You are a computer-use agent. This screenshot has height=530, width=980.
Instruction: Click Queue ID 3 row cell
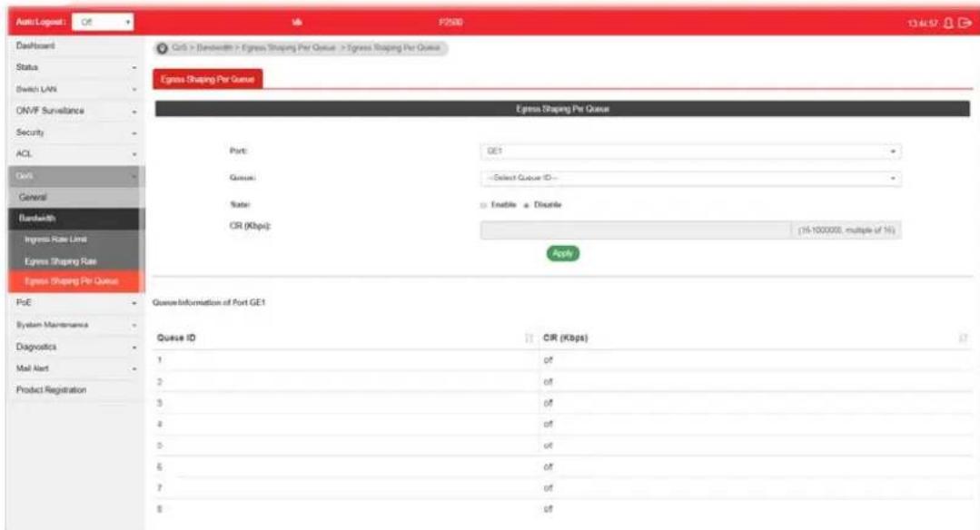tap(347, 403)
